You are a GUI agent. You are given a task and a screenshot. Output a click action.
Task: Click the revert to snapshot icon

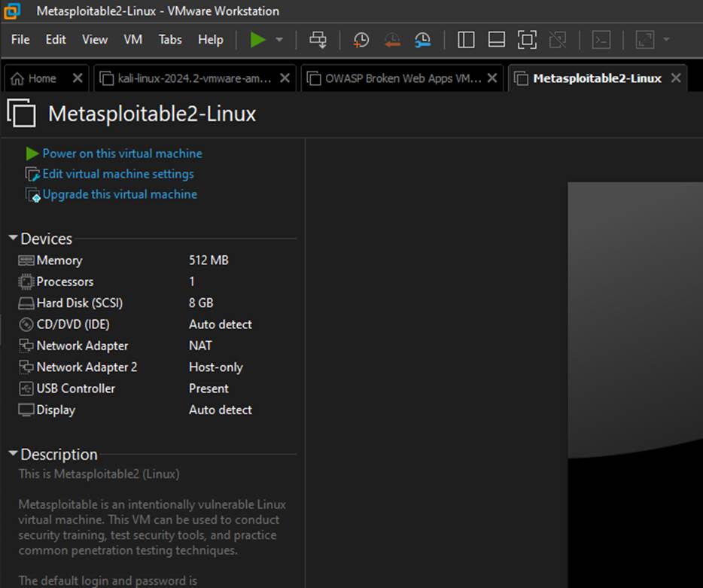392,40
